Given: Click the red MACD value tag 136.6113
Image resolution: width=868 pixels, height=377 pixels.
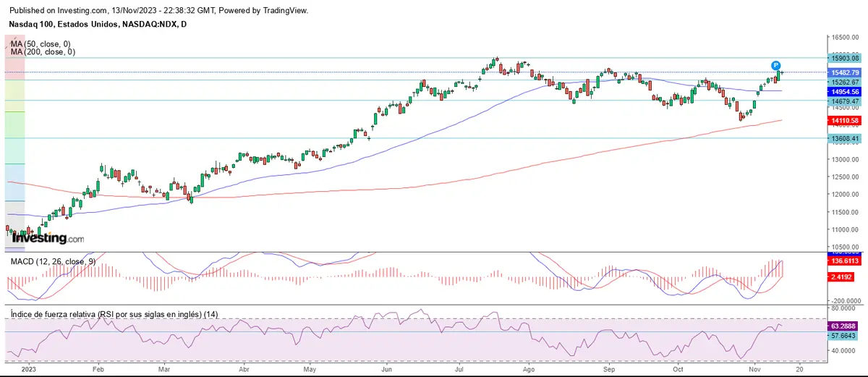Looking at the screenshot, I should click(844, 260).
